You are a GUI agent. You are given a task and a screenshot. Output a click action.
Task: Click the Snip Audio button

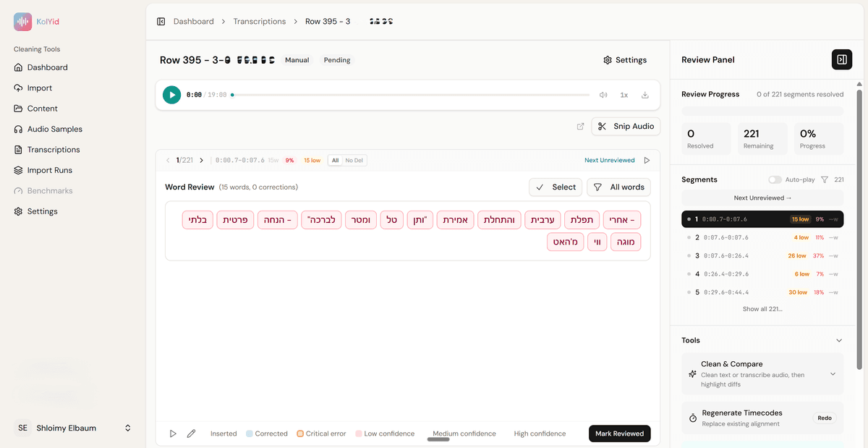click(x=626, y=127)
